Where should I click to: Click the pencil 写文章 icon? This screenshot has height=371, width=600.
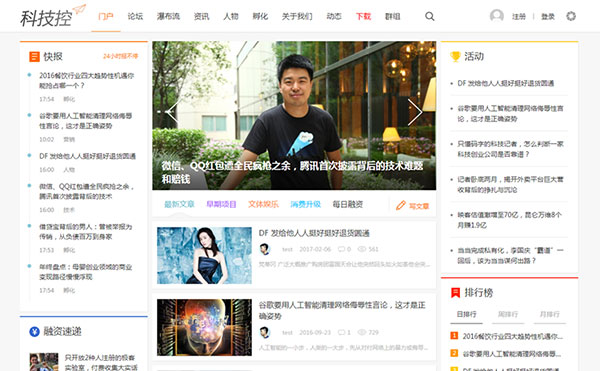400,205
